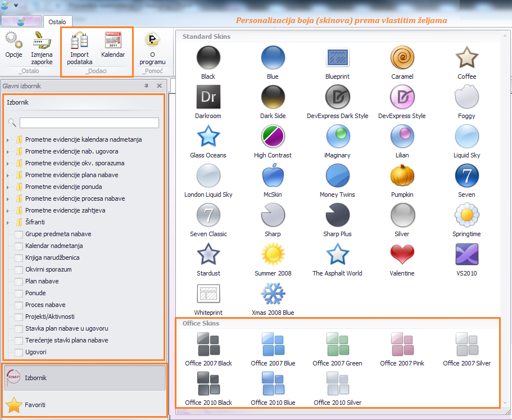Apply DevExpress Dark Style skin
Viewport: 512px width, 420px height.
[x=337, y=102]
